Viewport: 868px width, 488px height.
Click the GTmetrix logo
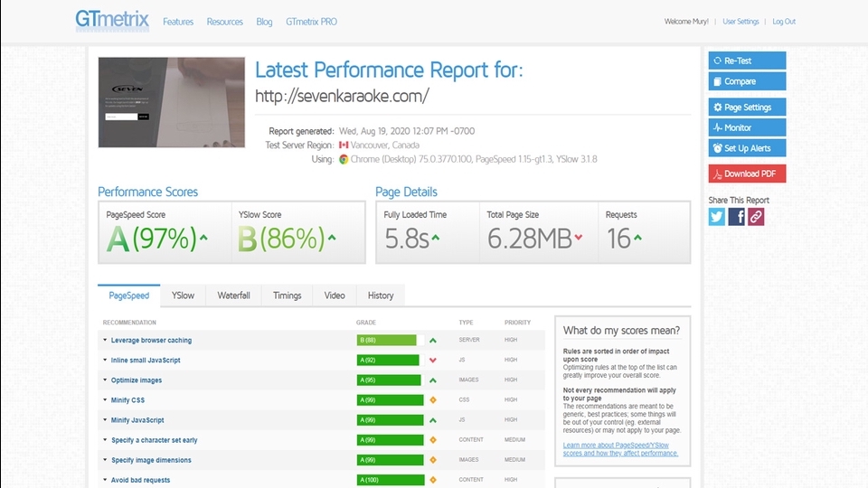[x=112, y=21]
